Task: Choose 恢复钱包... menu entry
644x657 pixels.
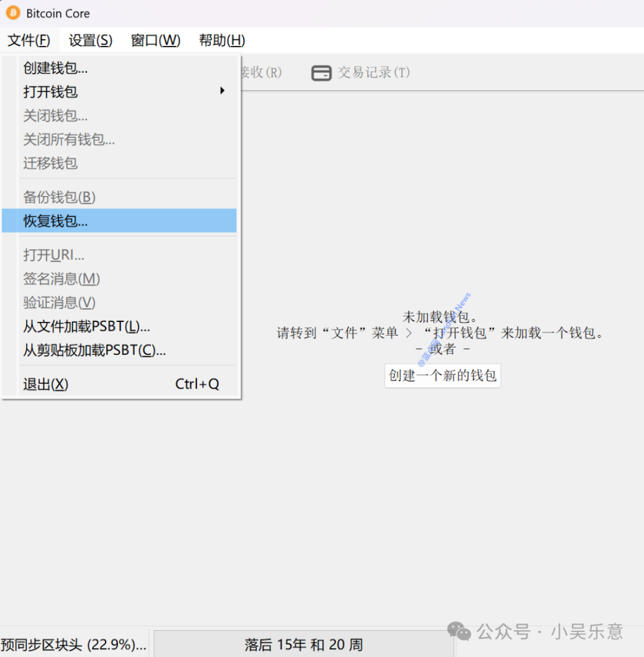Action: (119, 221)
